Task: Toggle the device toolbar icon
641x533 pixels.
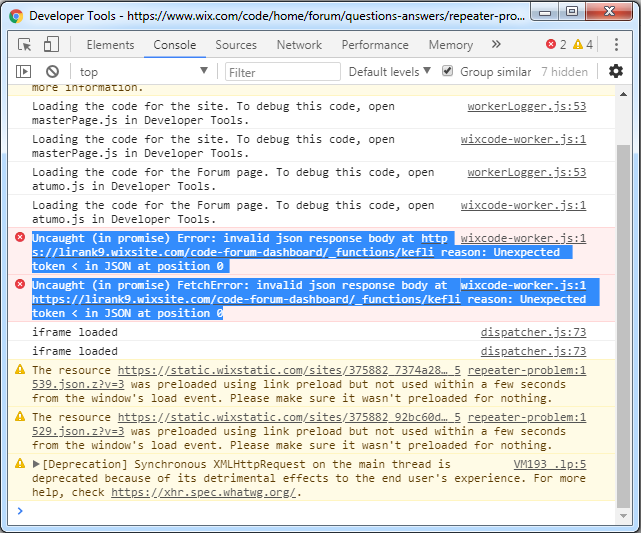Action: point(51,44)
